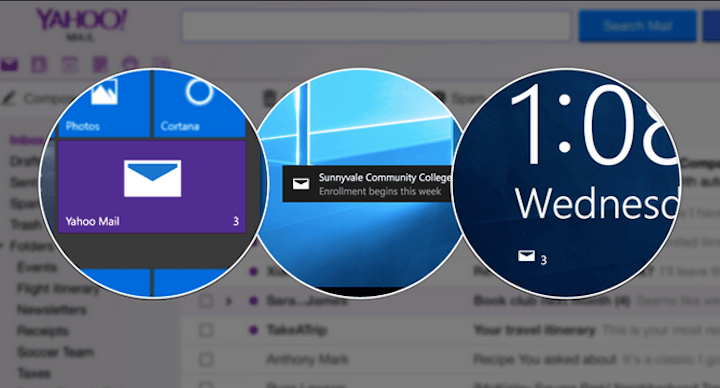
Task: Open 'Book club next month (4)' subject
Action: coord(552,301)
